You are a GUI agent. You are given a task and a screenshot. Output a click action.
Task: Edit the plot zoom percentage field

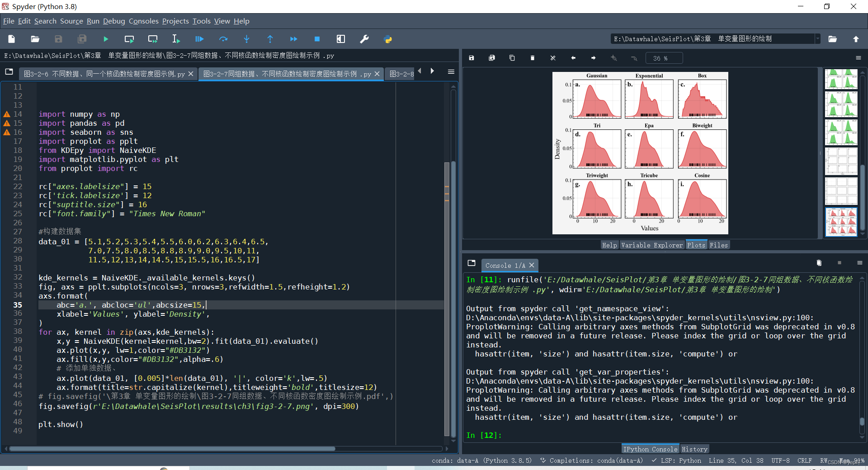pyautogui.click(x=664, y=58)
